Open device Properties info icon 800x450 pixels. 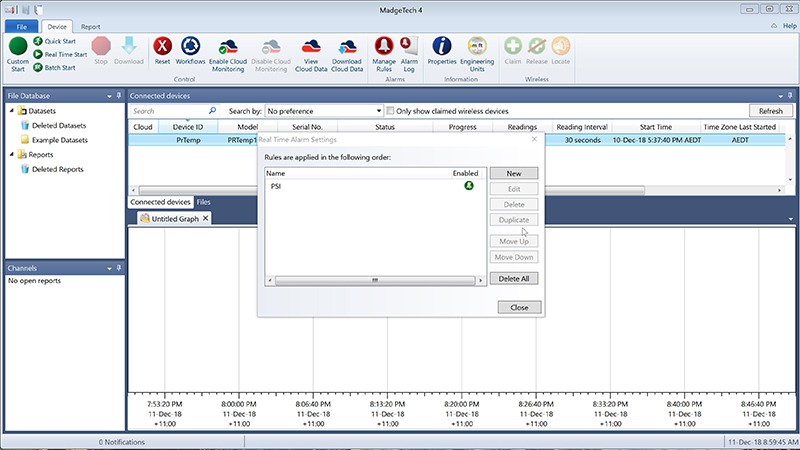[441, 47]
